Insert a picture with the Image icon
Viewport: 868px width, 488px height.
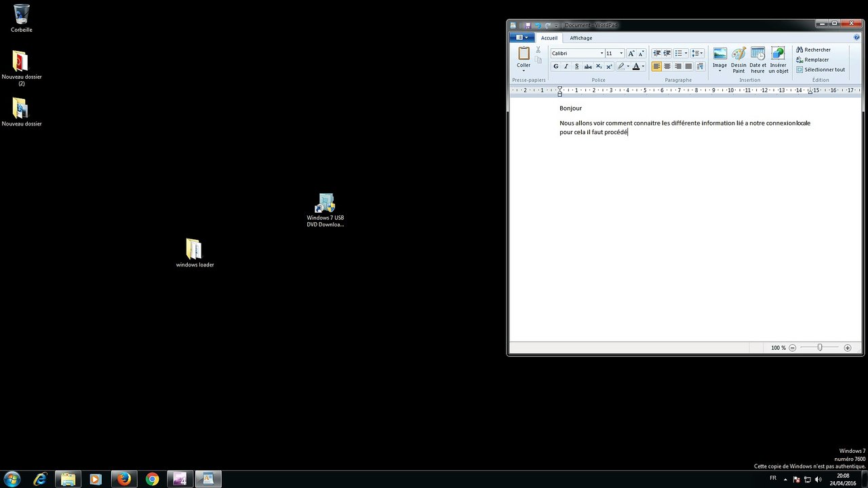(x=719, y=54)
